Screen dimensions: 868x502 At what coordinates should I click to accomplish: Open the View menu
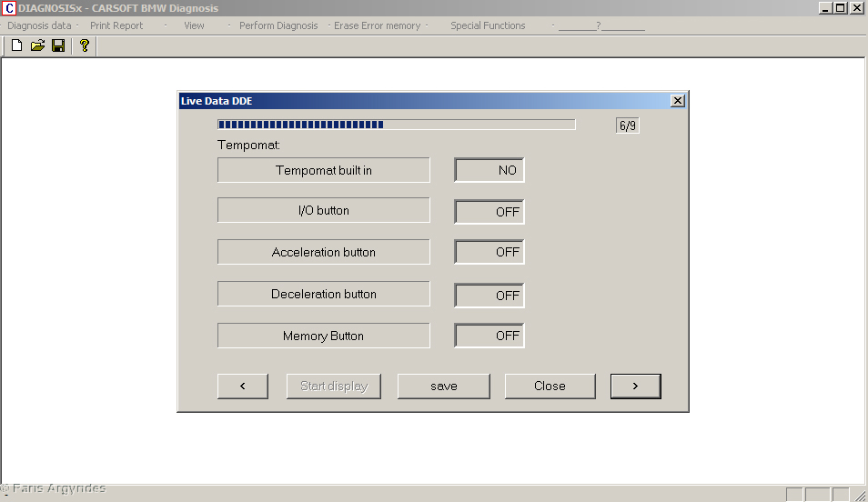(194, 25)
